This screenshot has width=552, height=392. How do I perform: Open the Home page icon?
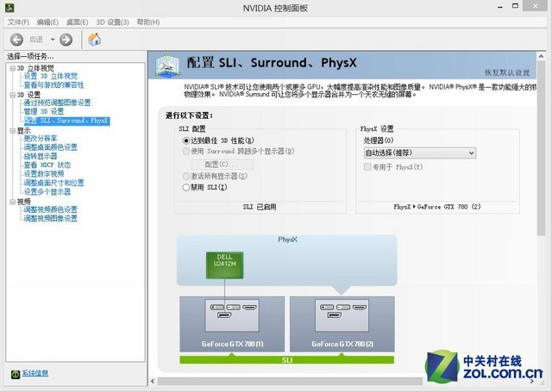coord(94,40)
